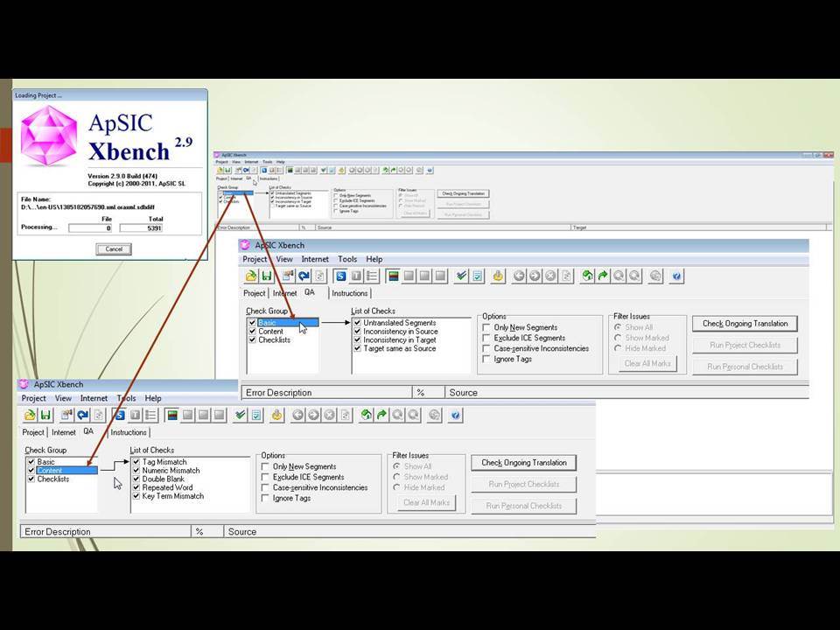Click color-bars icon in Content-selected window toolbar
The height and width of the screenshot is (630, 840).
coord(172,415)
